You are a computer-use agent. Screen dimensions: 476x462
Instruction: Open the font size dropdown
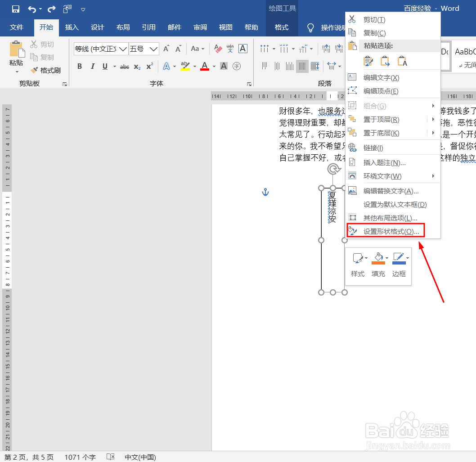pyautogui.click(x=153, y=49)
